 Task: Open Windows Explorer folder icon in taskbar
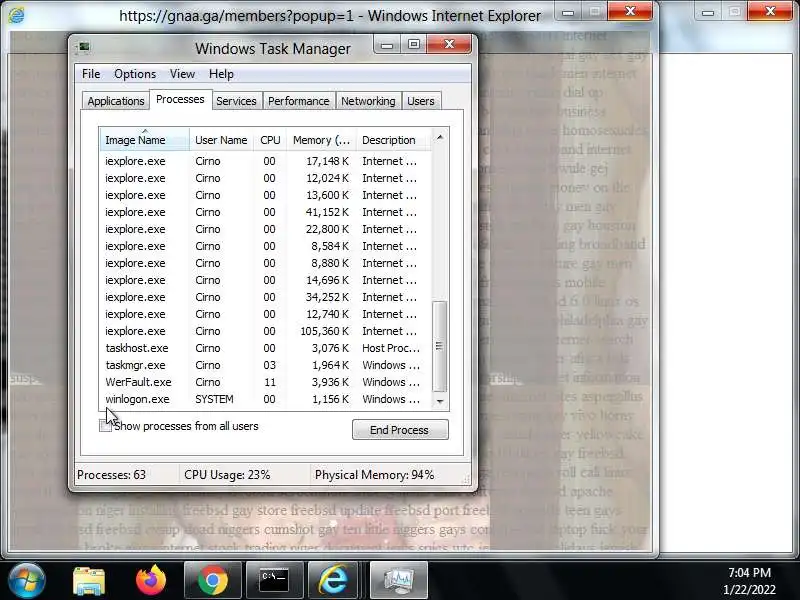pos(89,581)
